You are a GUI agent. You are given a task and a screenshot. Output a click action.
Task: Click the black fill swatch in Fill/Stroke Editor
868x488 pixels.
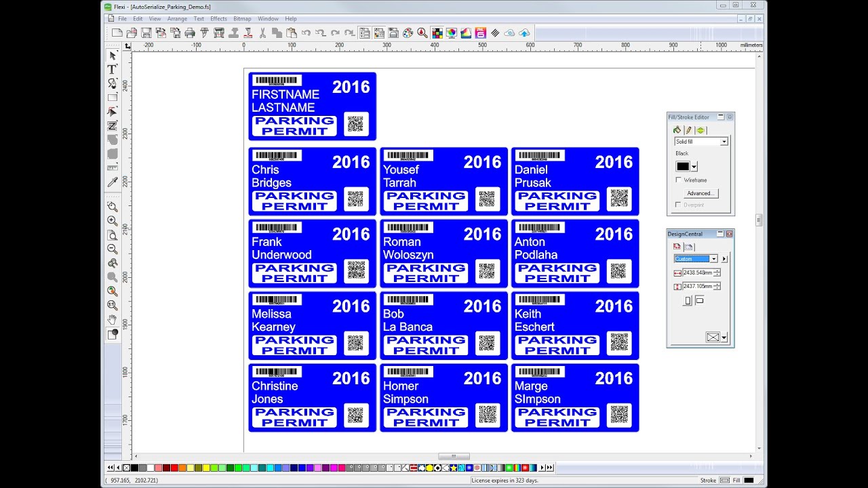pos(683,167)
